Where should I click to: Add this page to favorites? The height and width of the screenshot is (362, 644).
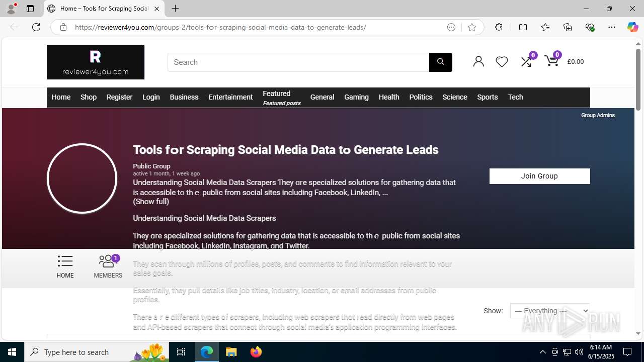point(471,27)
